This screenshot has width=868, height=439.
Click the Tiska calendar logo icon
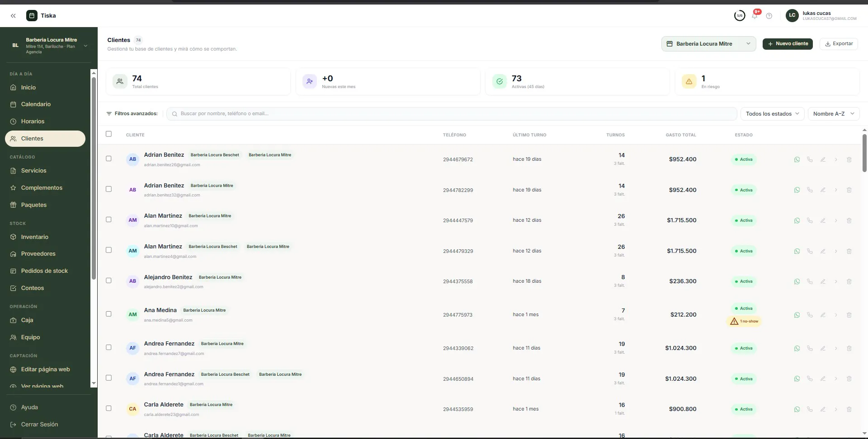point(32,16)
